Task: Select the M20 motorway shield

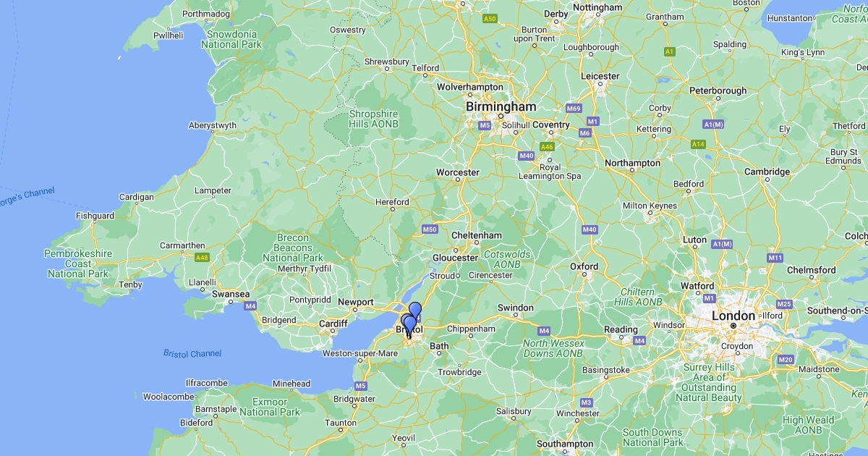Action: 785,360
